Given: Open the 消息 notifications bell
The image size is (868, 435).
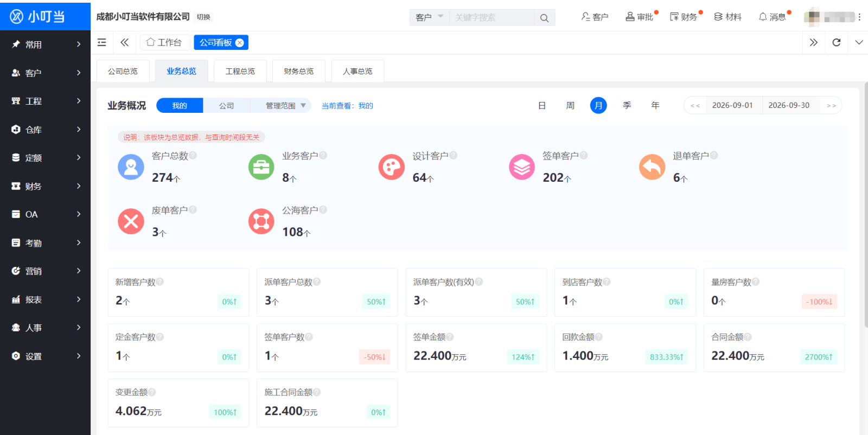Looking at the screenshot, I should pos(772,17).
